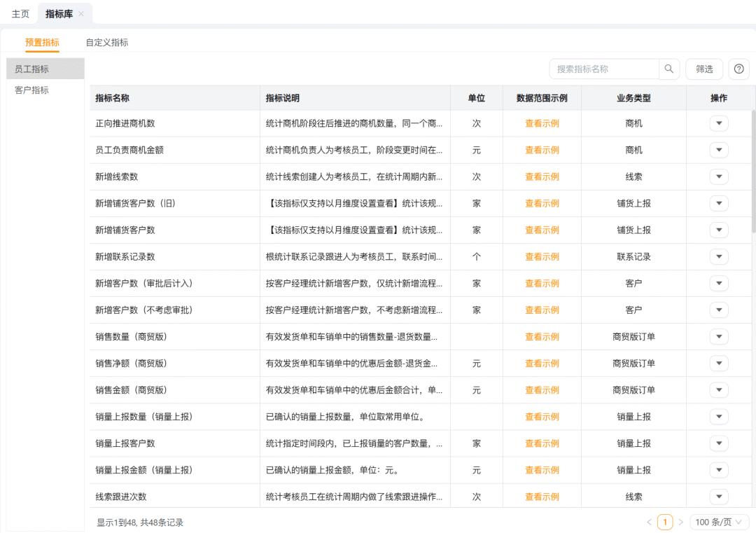Open 查看示例 for 新增客户数（审批后计入）
Image resolution: width=756 pixels, height=533 pixels.
[x=541, y=283]
